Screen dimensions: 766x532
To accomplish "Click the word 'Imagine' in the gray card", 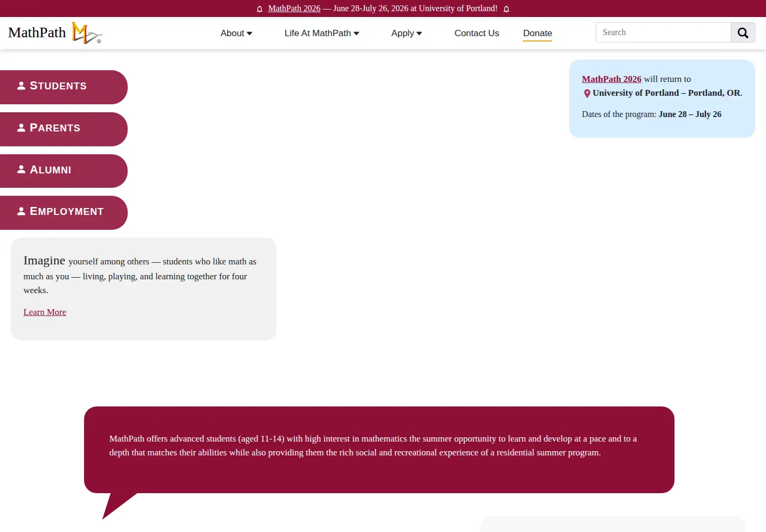I will 44,261.
